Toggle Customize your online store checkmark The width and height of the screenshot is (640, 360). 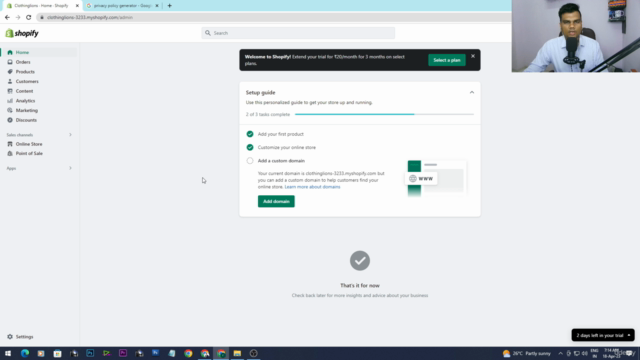(250, 147)
